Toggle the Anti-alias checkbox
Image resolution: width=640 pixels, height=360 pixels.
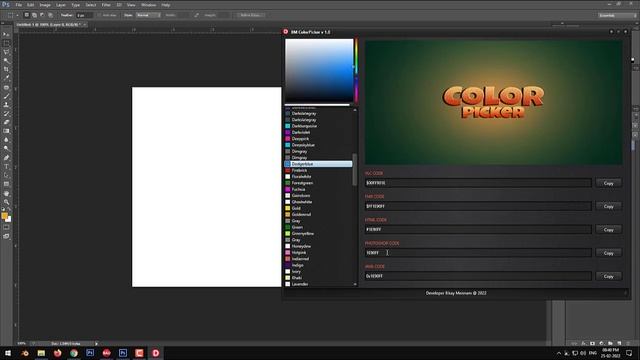(99, 15)
